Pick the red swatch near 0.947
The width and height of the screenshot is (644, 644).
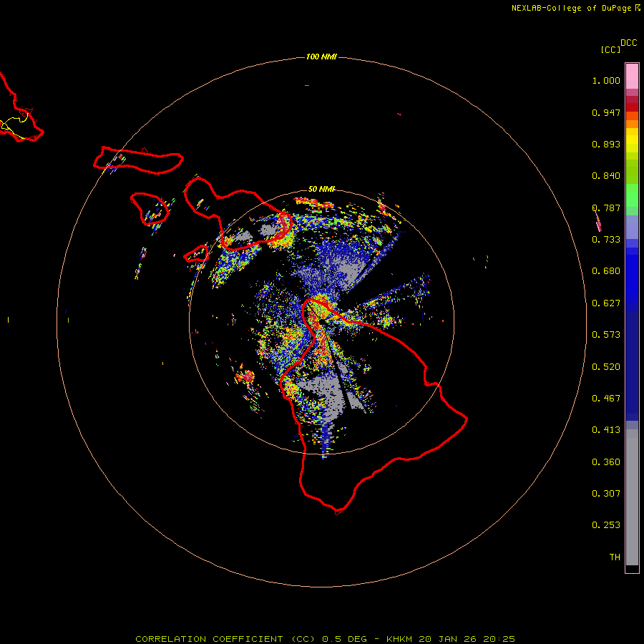[632, 107]
